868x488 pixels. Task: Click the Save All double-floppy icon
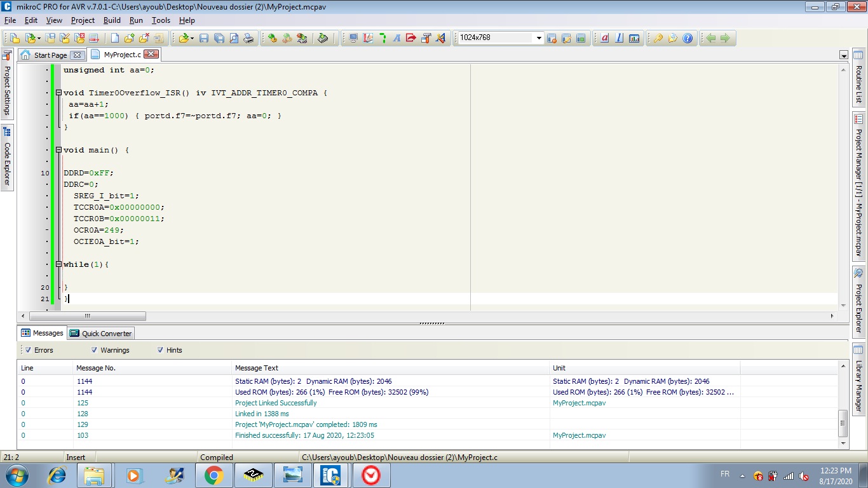click(x=219, y=38)
